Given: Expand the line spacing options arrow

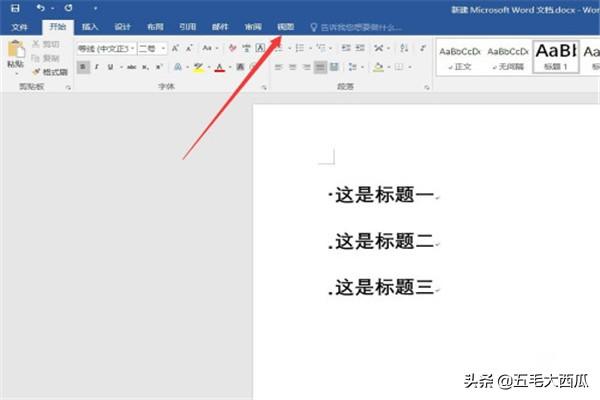Looking at the screenshot, I should [x=362, y=67].
